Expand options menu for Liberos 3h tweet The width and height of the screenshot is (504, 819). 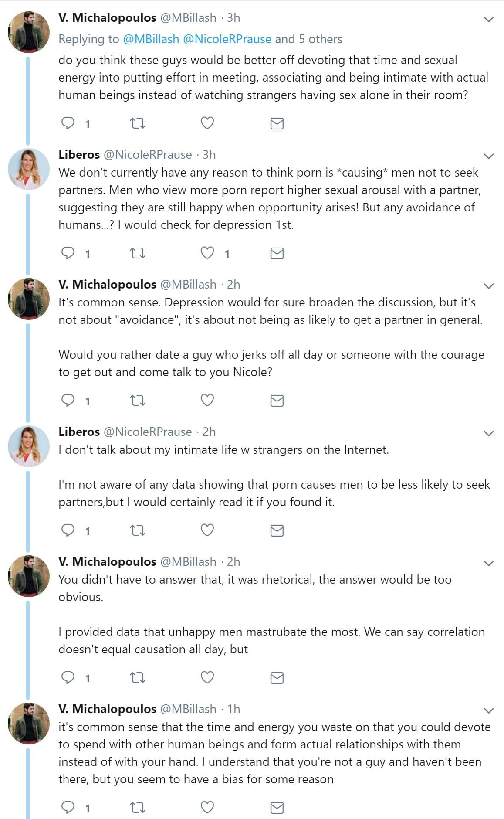(x=489, y=156)
